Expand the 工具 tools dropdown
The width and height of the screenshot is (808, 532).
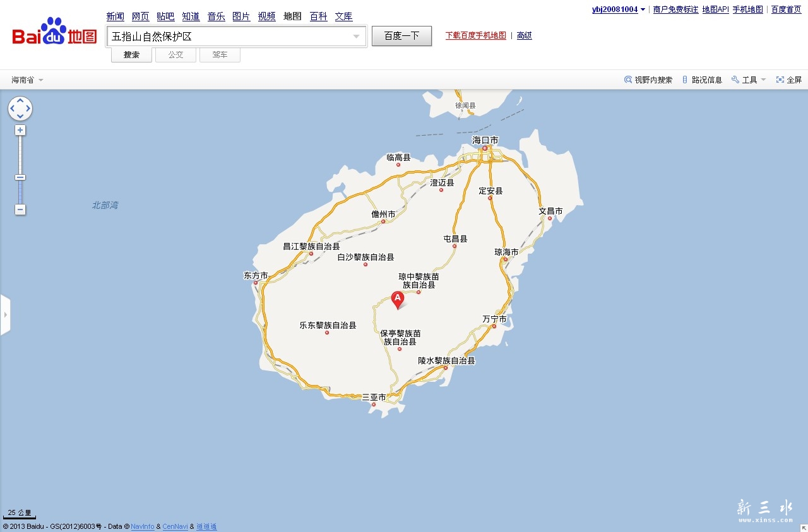click(749, 80)
